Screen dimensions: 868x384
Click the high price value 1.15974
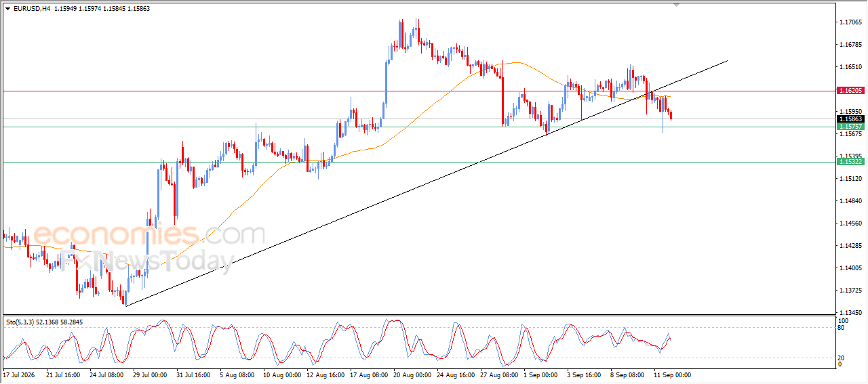(x=91, y=8)
